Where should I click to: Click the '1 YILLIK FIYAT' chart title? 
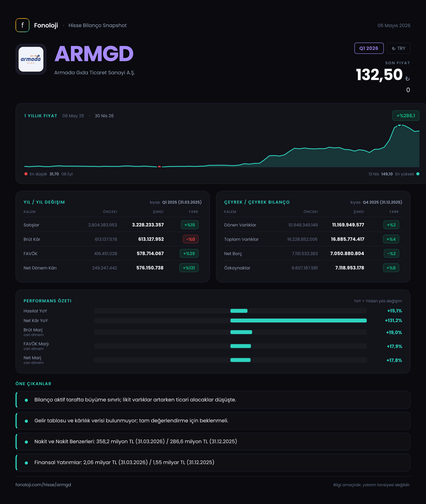41,116
